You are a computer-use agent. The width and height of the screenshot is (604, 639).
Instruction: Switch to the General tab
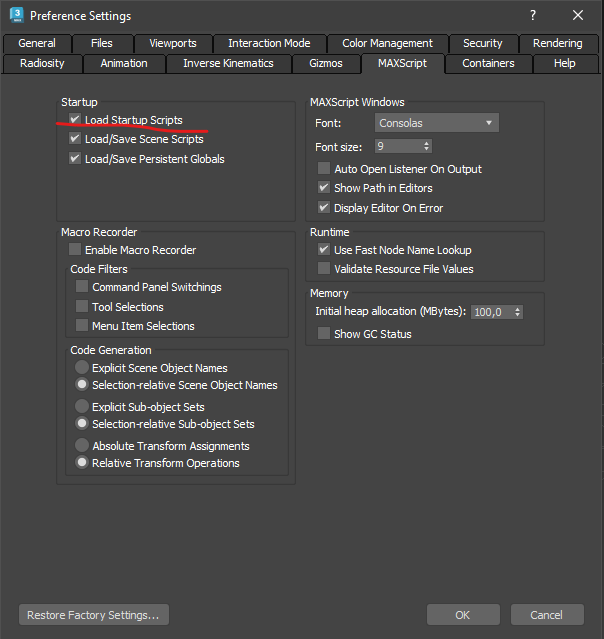(37, 43)
